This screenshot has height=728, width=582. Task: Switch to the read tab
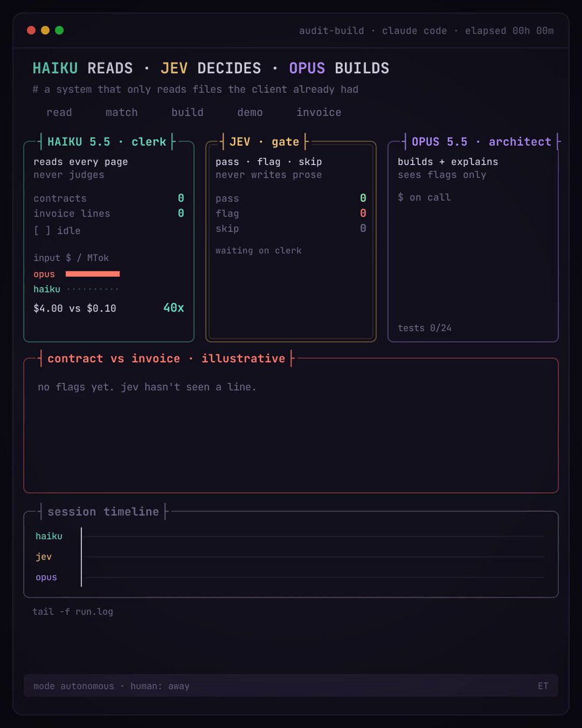(x=59, y=112)
